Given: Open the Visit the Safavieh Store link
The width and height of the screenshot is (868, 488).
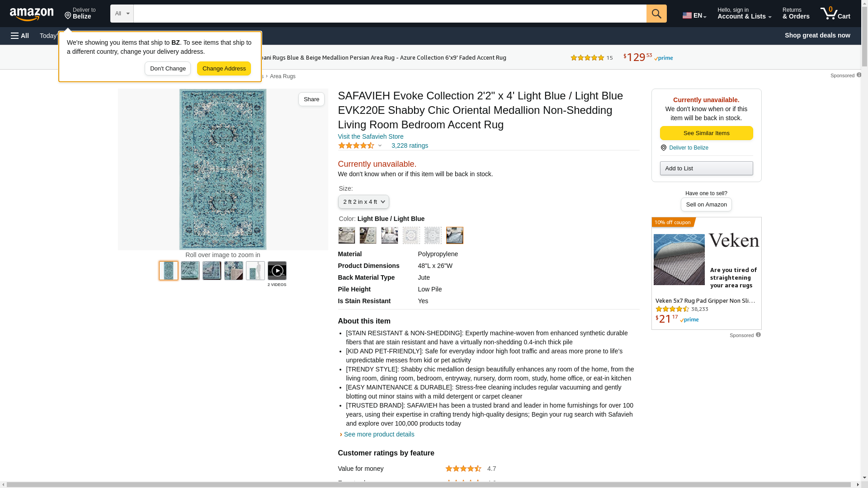Looking at the screenshot, I should (x=370, y=136).
